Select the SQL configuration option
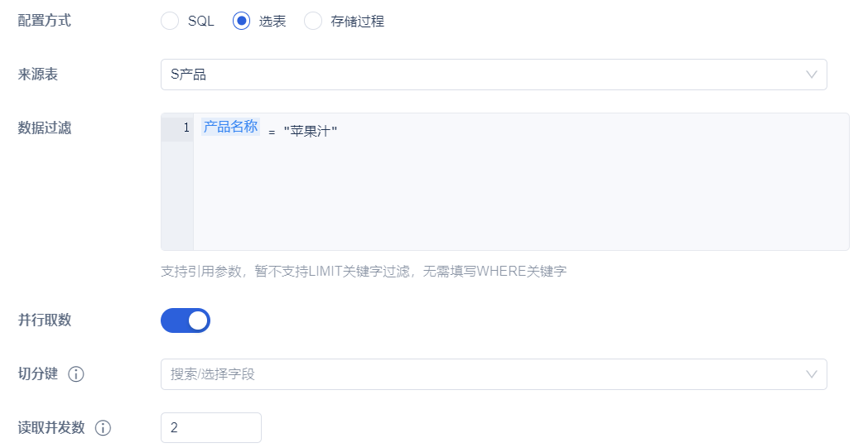The width and height of the screenshot is (868, 448). [170, 21]
